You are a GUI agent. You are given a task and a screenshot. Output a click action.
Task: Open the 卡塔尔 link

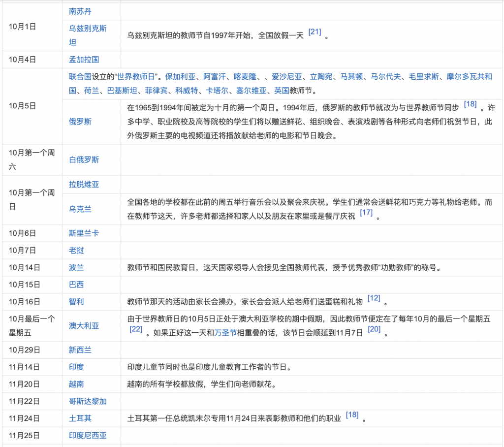217,91
